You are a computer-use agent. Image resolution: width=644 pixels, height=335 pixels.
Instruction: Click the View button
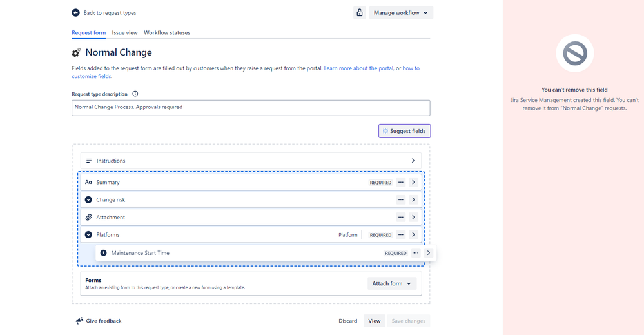[x=374, y=321]
